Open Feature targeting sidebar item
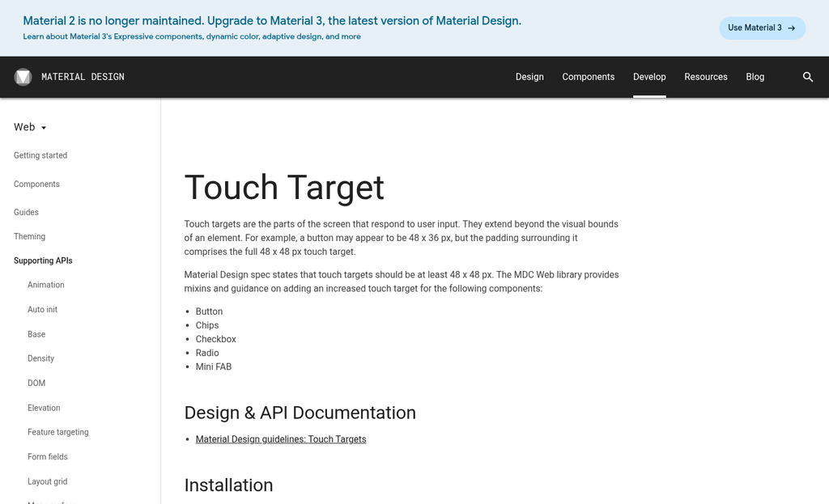The height and width of the screenshot is (504, 829). pos(58,432)
